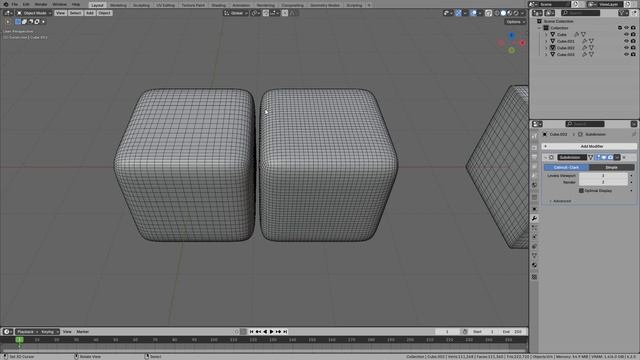Disable Cube.002 in renders camera icon

(x=633, y=48)
